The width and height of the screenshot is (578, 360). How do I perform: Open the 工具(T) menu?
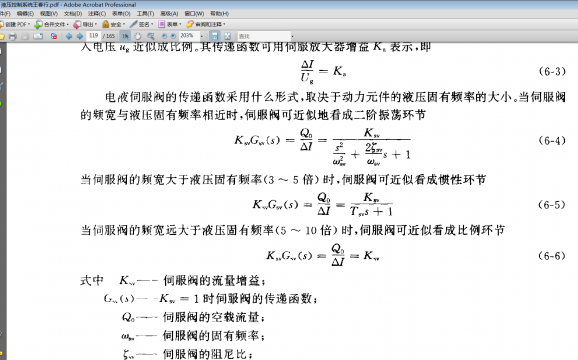(145, 14)
